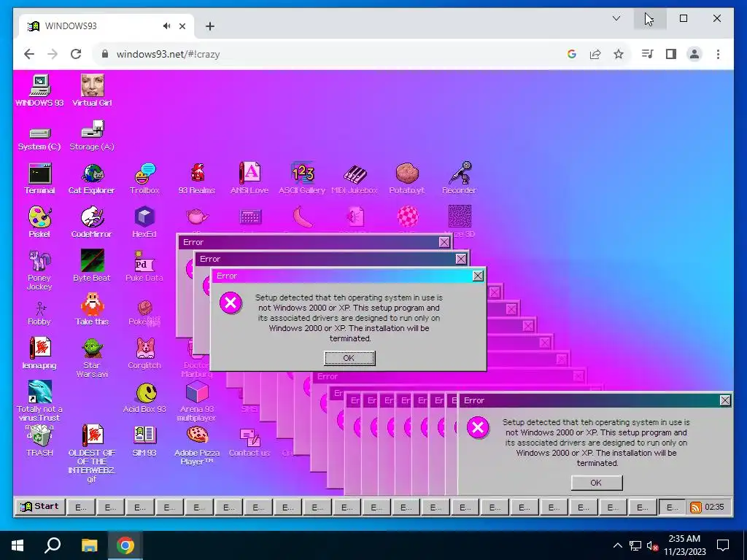747x560 pixels.
Task: Go back to previous page
Action: (29, 54)
